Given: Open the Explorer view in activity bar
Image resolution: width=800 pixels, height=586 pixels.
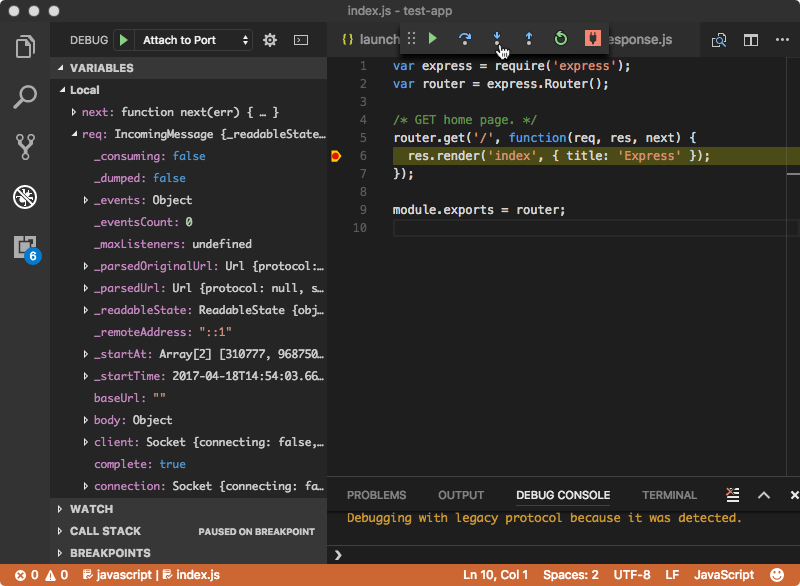Looking at the screenshot, I should click(x=25, y=47).
